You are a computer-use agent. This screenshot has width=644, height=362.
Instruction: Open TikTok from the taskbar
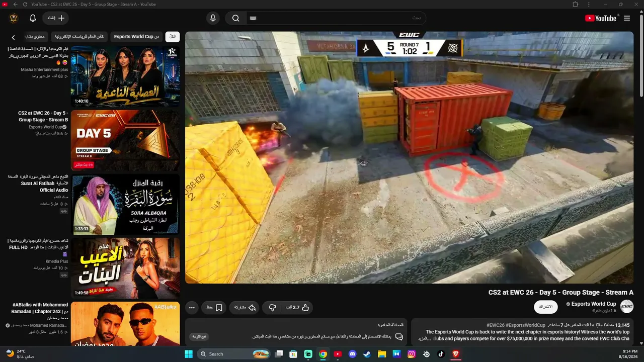(x=441, y=354)
